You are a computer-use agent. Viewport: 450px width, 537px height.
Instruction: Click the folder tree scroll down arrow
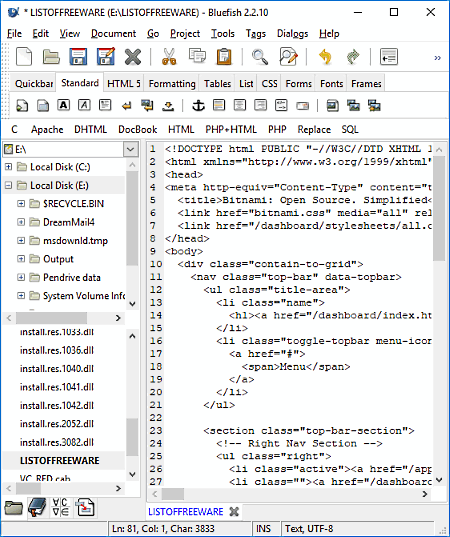[132, 304]
